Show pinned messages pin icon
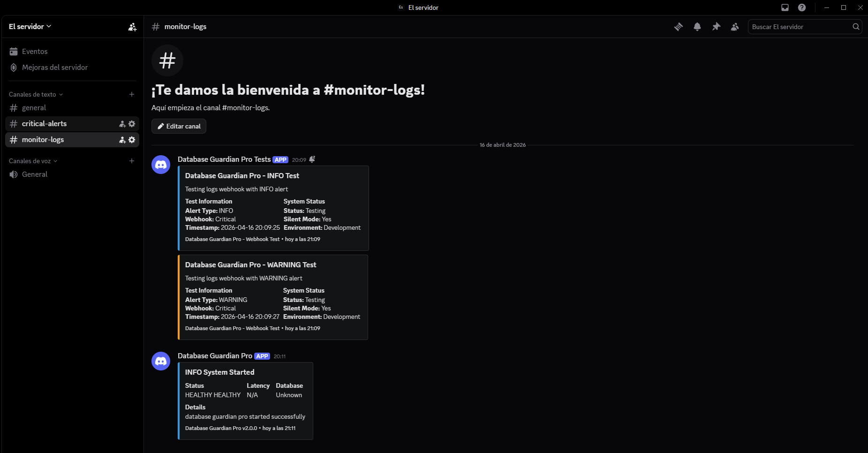This screenshot has width=868, height=453. click(716, 27)
